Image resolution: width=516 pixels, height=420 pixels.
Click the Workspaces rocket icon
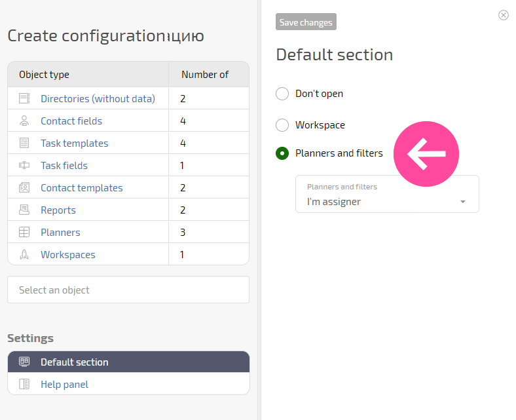pyautogui.click(x=24, y=254)
